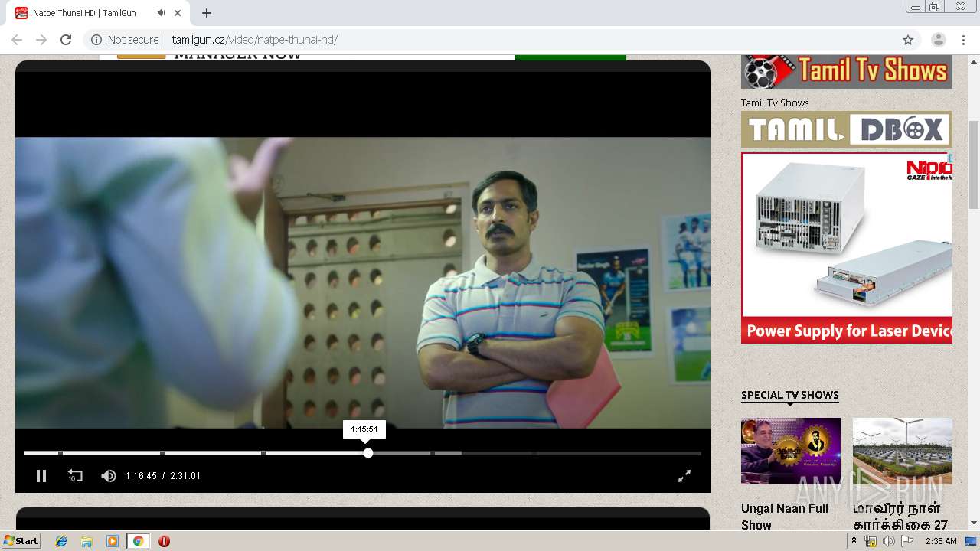Open the Tamil Tv Shows banner

(x=847, y=72)
